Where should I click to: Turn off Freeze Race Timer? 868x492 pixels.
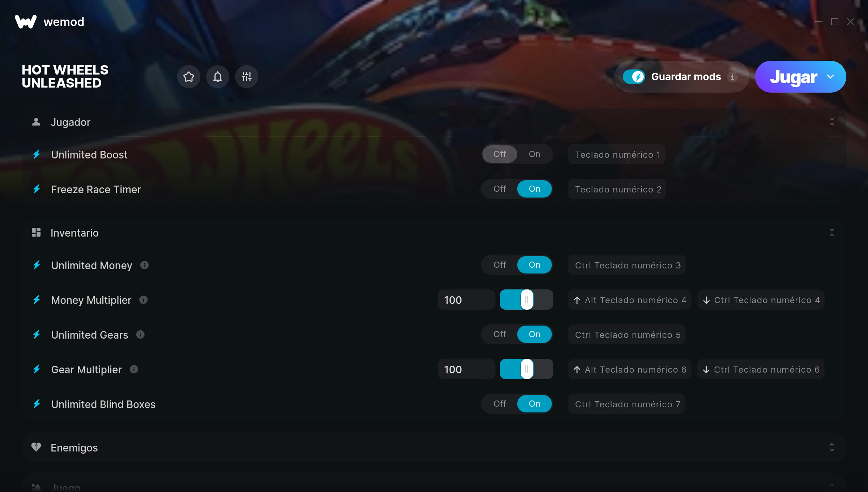click(500, 189)
